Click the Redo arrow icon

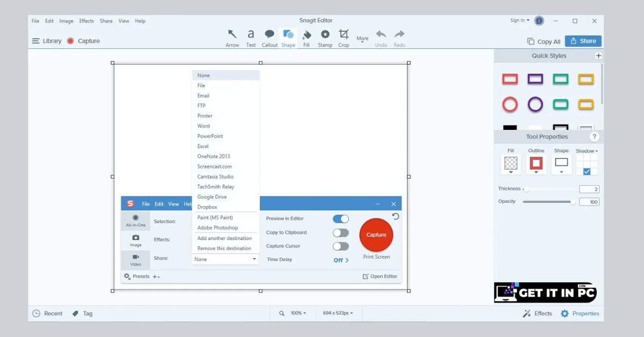[399, 34]
